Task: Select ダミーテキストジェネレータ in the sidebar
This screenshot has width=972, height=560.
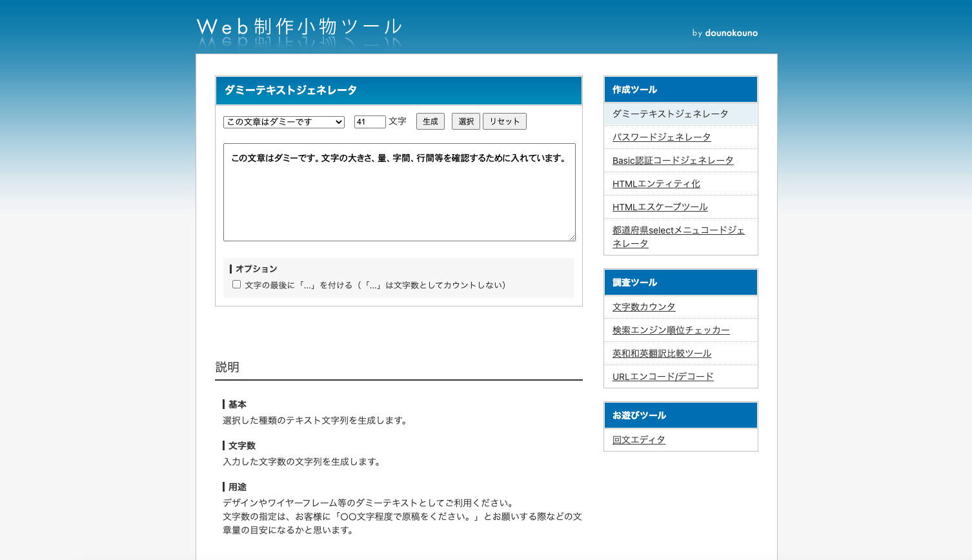Action: 670,114
